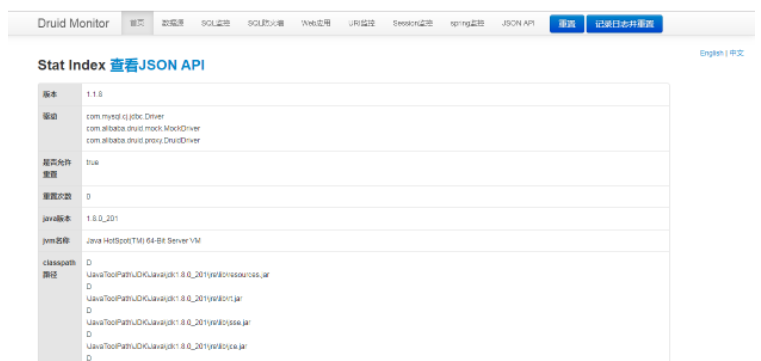Open the JSON API nav item
Image resolution: width=761 pixels, height=361 pixels.
point(518,23)
